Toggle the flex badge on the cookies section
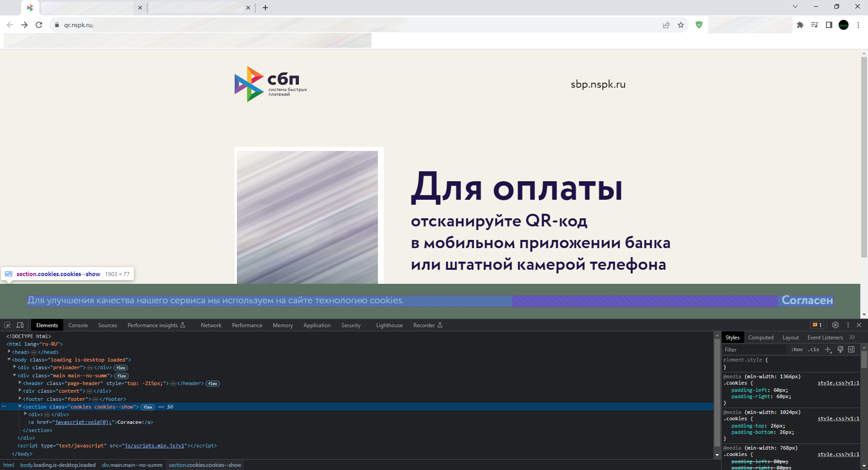Screen dimensions: 868x470 click(x=147, y=407)
